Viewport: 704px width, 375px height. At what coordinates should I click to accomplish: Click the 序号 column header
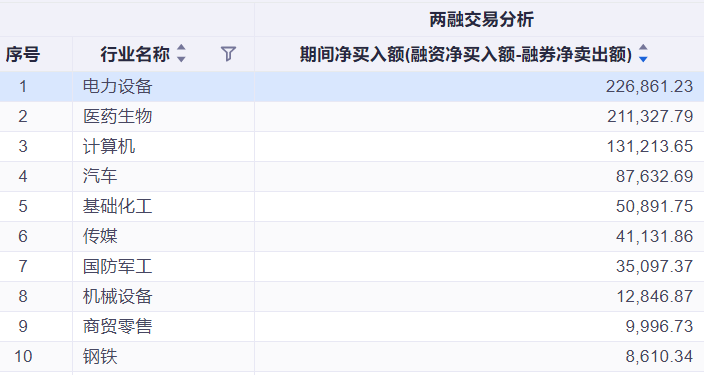click(23, 54)
